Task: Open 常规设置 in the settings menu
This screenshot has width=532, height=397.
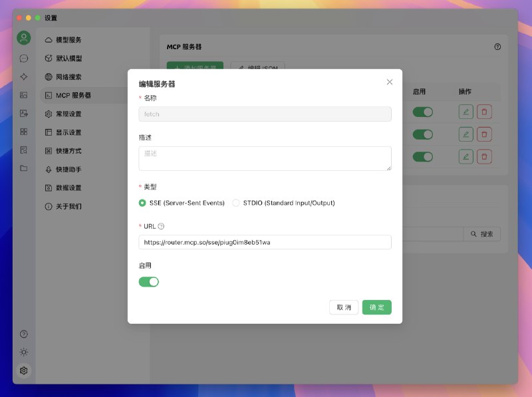Action: [x=94, y=114]
